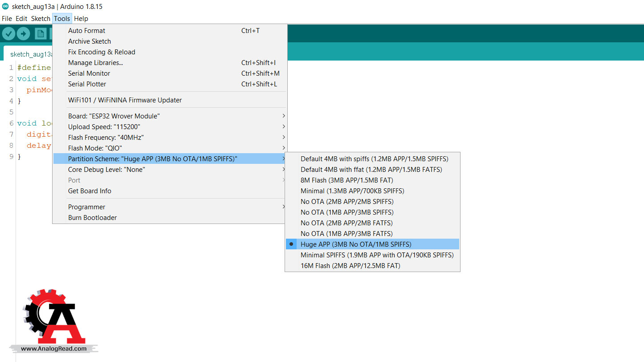Click the Ctrl+Shift+M shortcut label
644x362 pixels.
(x=261, y=73)
